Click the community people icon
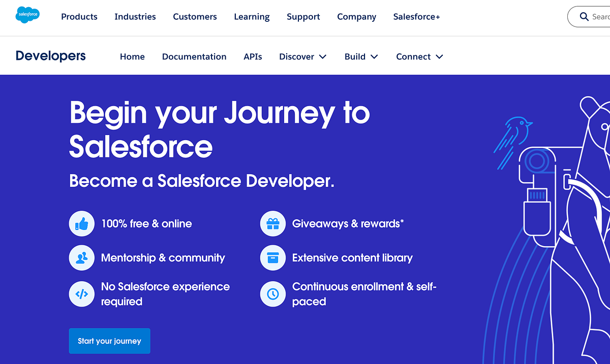 pos(81,257)
